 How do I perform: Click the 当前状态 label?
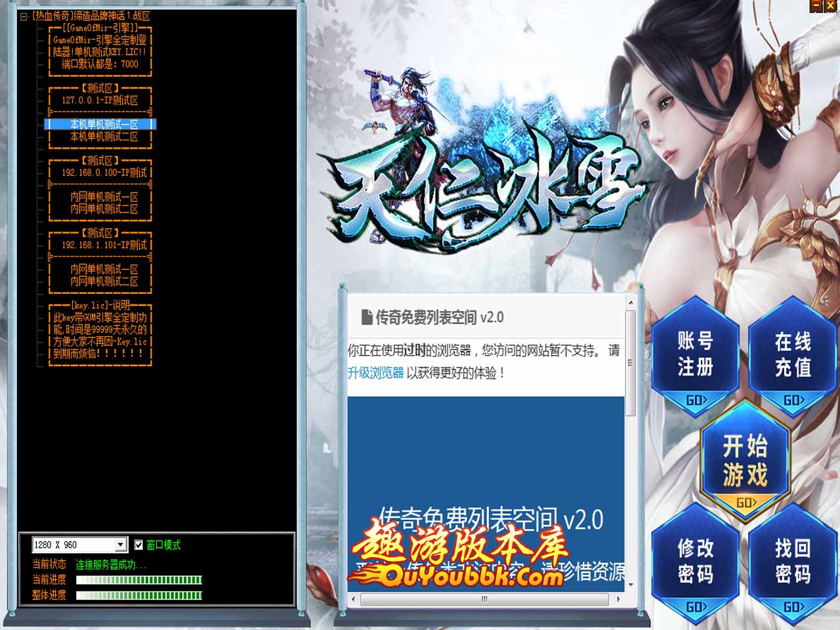[x=49, y=564]
